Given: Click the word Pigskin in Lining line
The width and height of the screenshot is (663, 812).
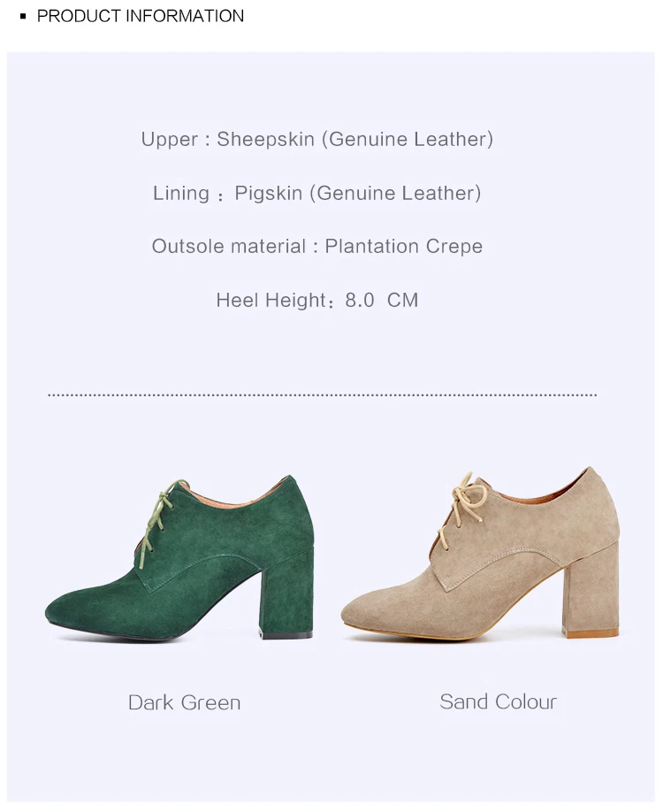Looking at the screenshot, I should 268,193.
